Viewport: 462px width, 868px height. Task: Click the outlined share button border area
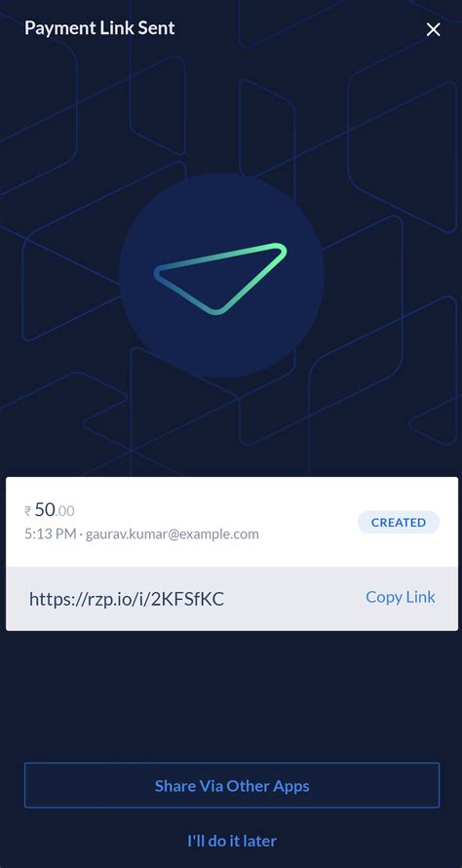click(232, 785)
